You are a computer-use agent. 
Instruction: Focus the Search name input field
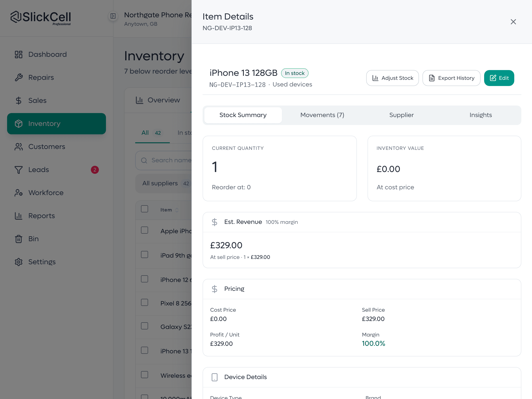164,160
